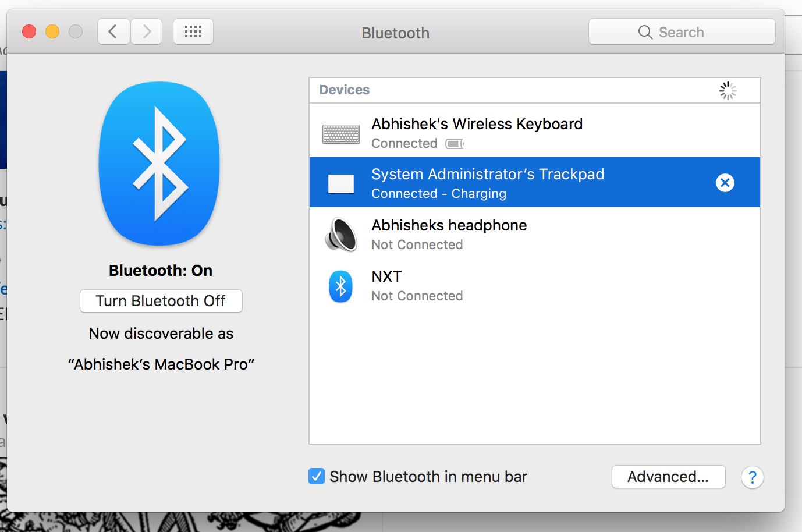Image resolution: width=802 pixels, height=532 pixels.
Task: Go back with the left arrow button
Action: click(x=113, y=31)
